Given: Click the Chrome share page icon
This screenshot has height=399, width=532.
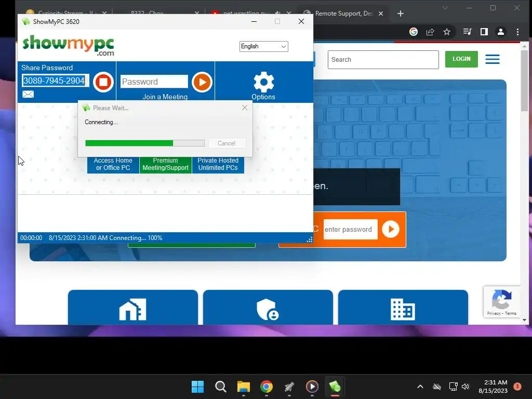Looking at the screenshot, I should point(430,32).
